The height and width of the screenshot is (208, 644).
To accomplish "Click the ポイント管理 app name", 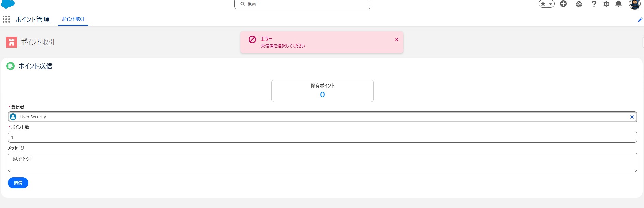I will [33, 19].
